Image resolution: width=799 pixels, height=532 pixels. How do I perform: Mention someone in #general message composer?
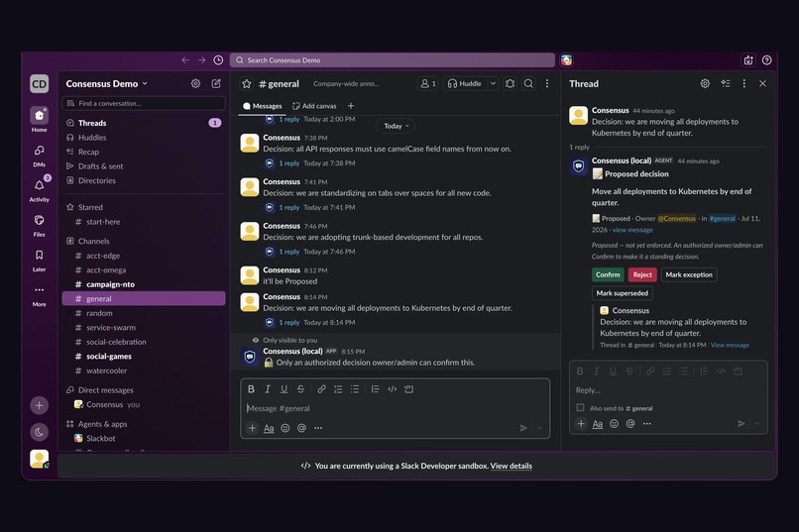[x=301, y=428]
